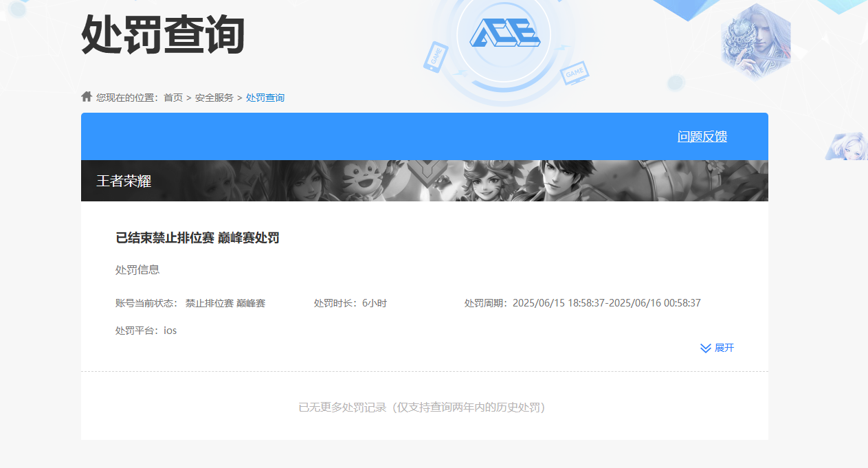Viewport: 868px width, 468px height.
Task: Click the account status 禁止排位赛 巅峰赛
Action: pos(225,303)
